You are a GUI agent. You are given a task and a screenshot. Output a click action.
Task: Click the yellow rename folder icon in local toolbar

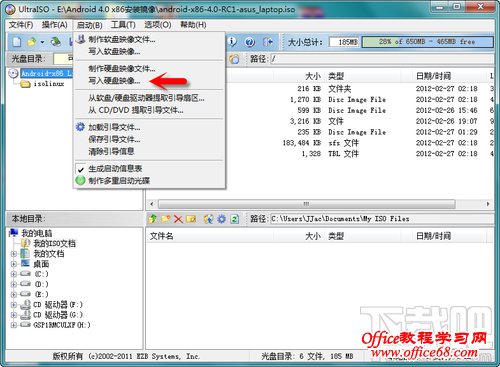click(x=191, y=219)
